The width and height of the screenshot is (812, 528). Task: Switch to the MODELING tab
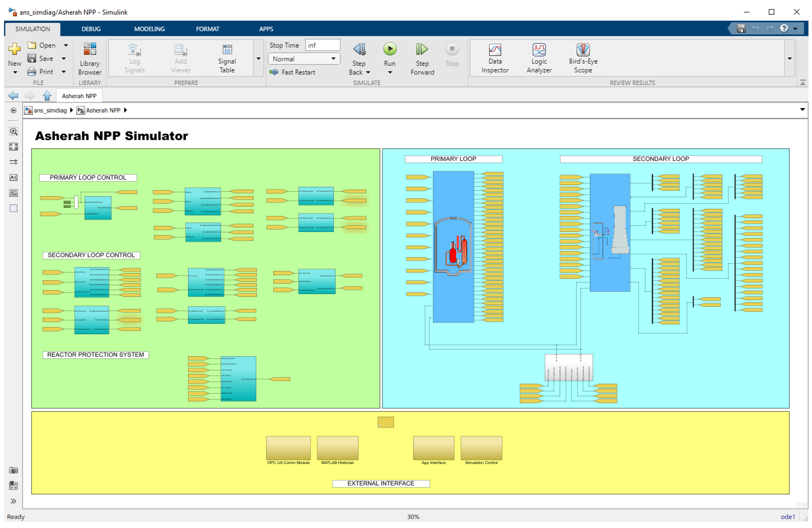point(149,29)
